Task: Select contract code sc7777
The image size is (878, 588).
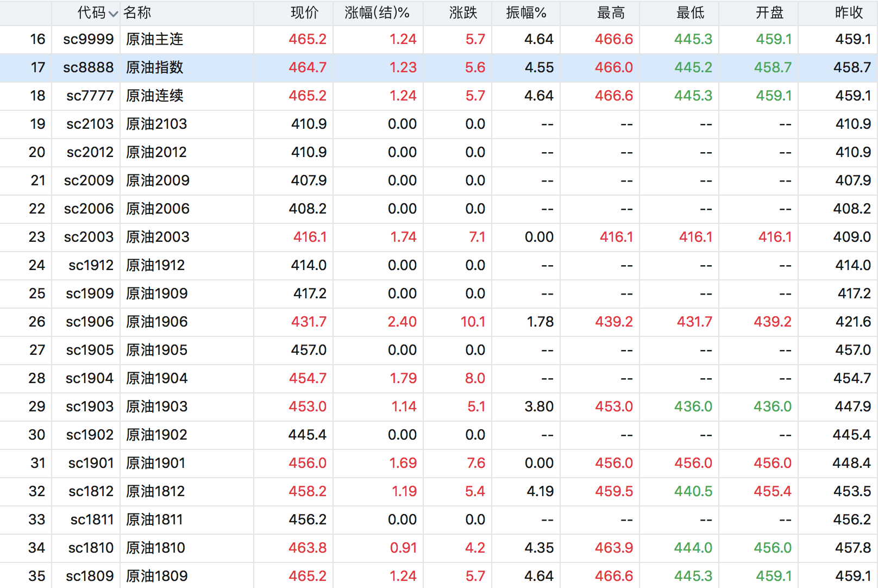Action: point(90,96)
